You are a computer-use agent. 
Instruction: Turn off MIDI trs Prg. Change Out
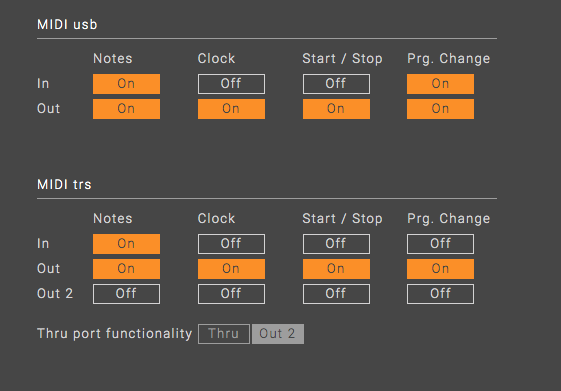(x=440, y=269)
